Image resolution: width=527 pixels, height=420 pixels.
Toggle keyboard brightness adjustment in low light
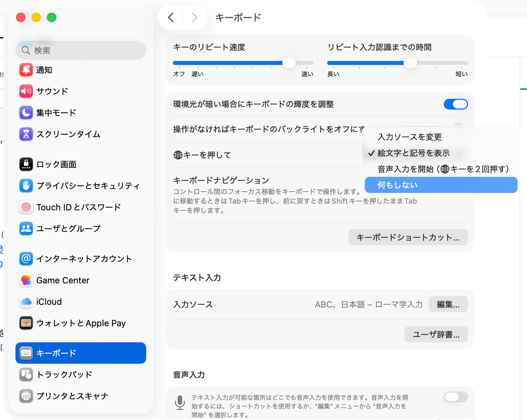tap(456, 104)
